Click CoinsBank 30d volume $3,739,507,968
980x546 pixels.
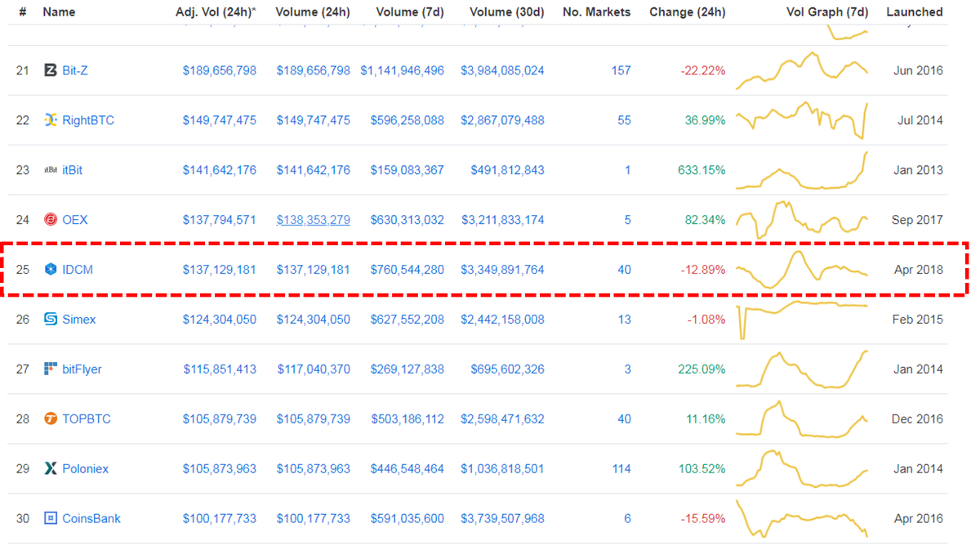click(x=502, y=518)
